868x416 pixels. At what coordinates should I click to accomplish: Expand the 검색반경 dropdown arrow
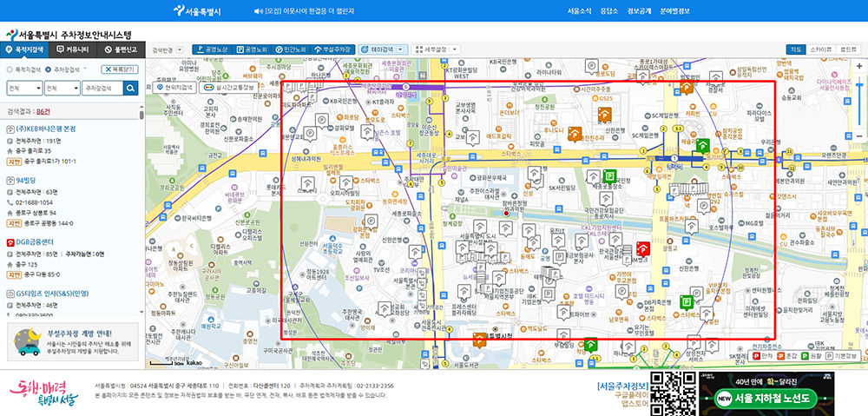[180, 50]
